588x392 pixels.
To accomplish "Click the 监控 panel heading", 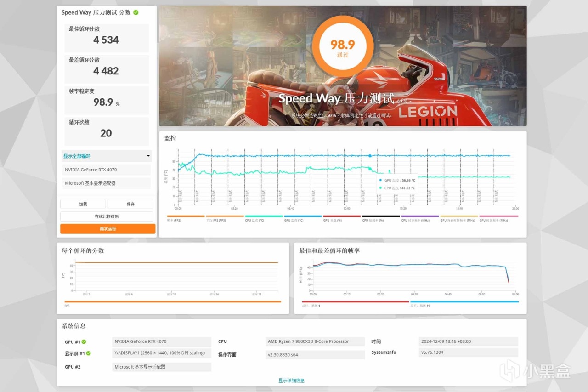I will click(x=170, y=138).
